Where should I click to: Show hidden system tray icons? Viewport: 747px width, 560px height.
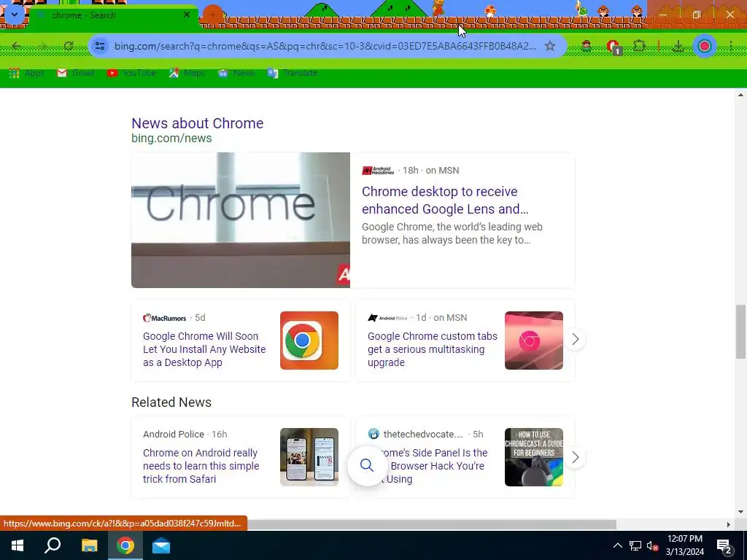tap(617, 545)
